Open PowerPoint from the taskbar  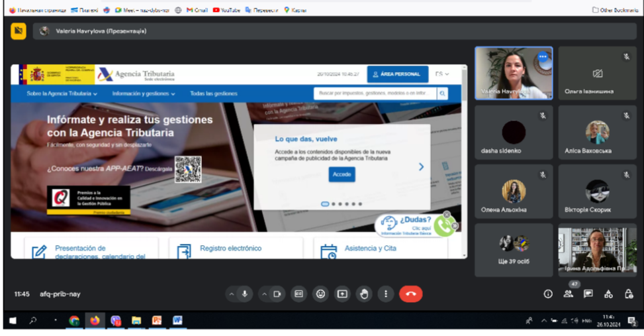[x=157, y=321]
